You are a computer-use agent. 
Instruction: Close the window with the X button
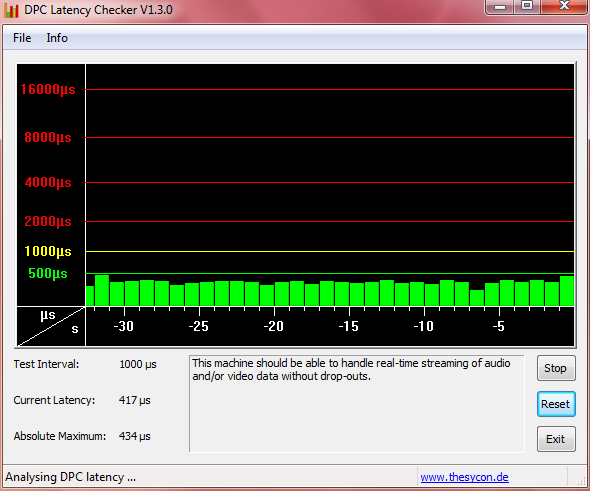pos(564,6)
